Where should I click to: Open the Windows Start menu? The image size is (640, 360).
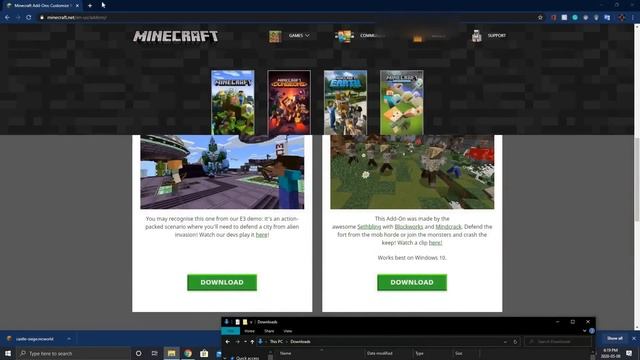point(7,353)
